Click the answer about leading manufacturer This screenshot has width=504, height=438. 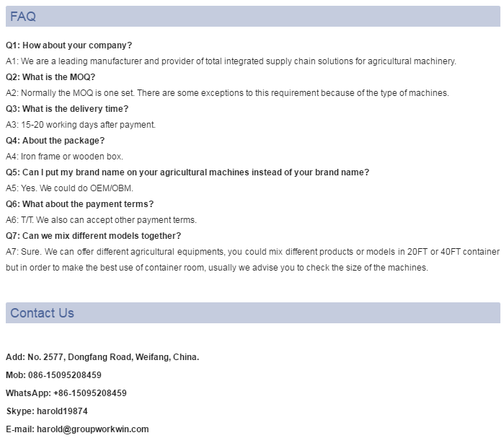pyautogui.click(x=231, y=61)
